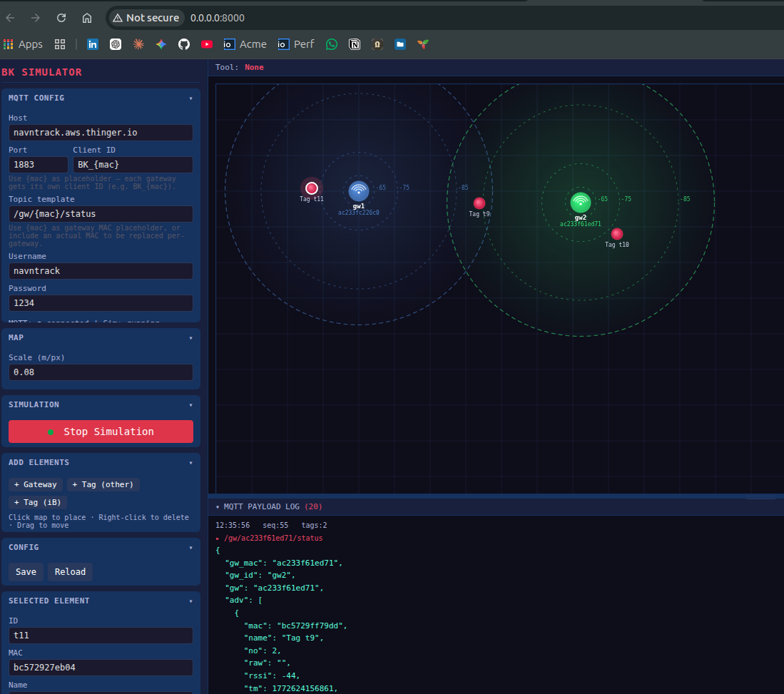This screenshot has height=694, width=784.
Task: Open the YouTube bookmark
Action: 206,44
